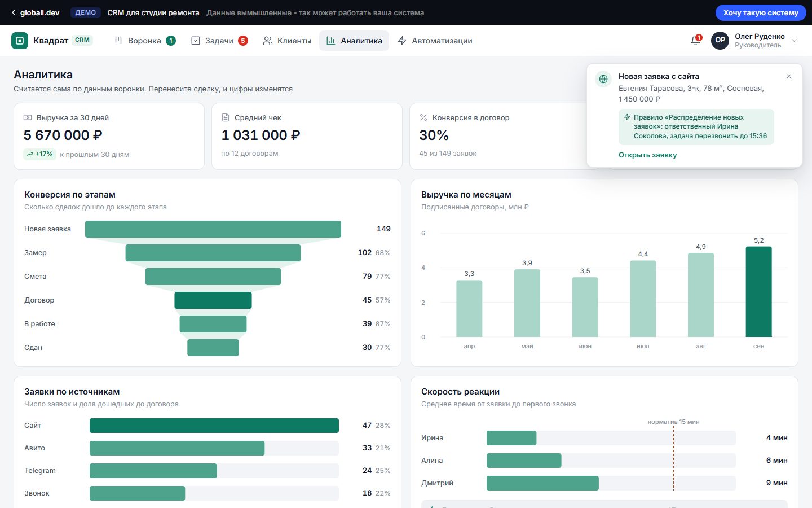
Task: Click the percent icon beside Конверсия в договор
Action: (423, 117)
